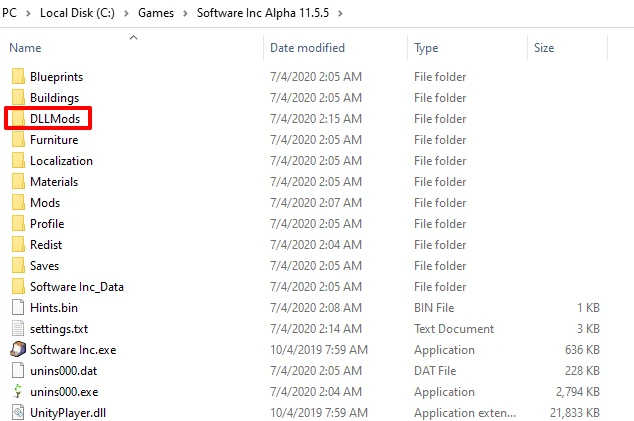The width and height of the screenshot is (634, 421).
Task: Click the unins000.exe uninstaller icon
Action: coord(18,391)
